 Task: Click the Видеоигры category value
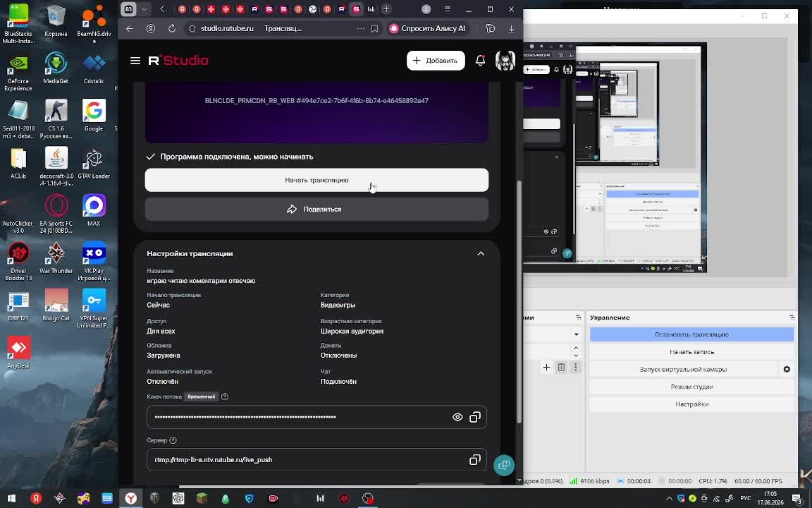[x=338, y=306]
